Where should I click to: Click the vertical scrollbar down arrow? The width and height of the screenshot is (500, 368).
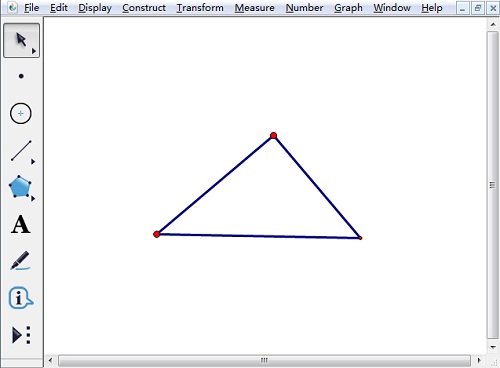pyautogui.click(x=493, y=347)
